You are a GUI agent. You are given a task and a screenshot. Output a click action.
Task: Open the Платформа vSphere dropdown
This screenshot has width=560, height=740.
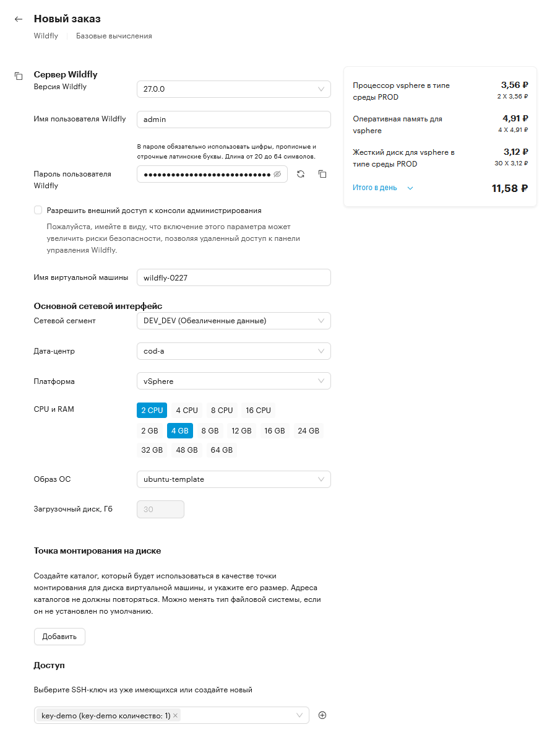(x=233, y=381)
